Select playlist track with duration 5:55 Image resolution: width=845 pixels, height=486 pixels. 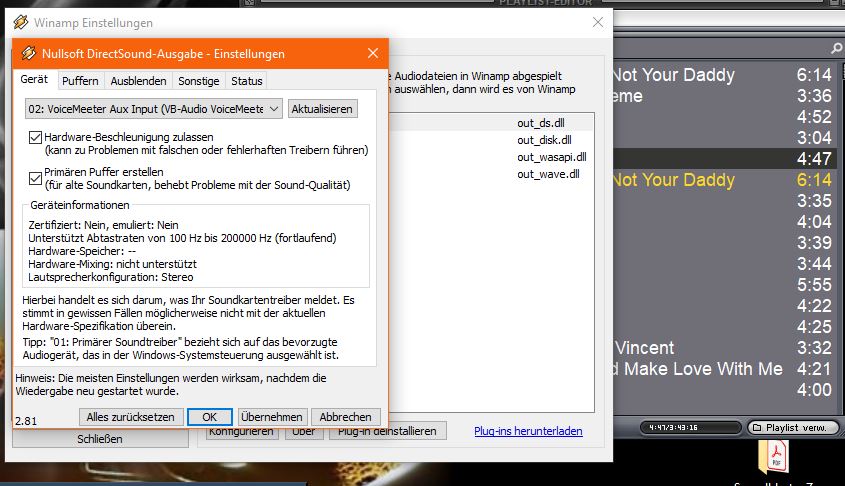tap(725, 284)
